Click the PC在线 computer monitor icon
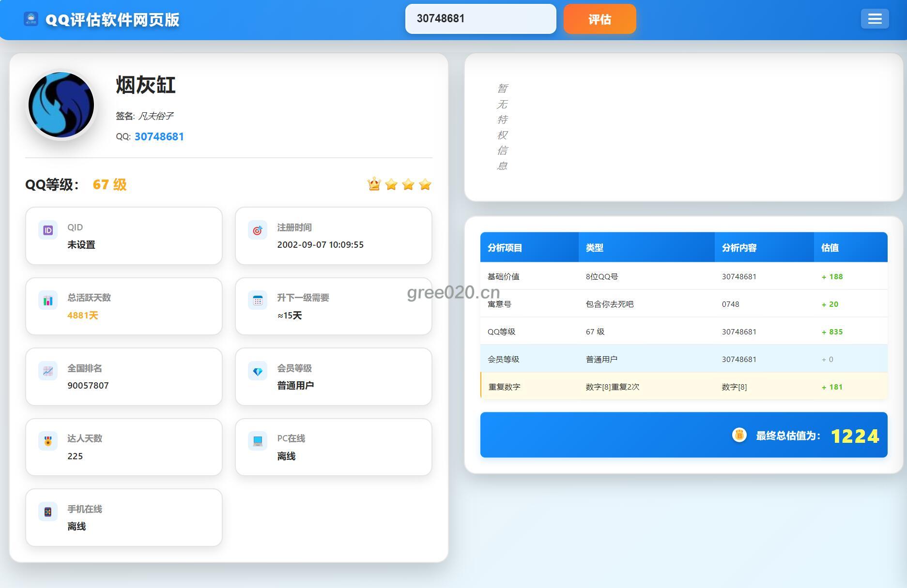 (258, 441)
